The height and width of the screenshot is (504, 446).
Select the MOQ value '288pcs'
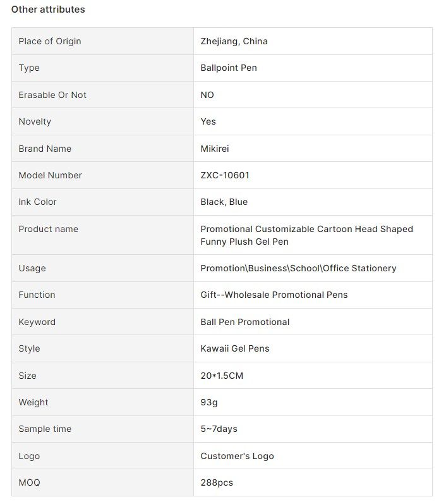click(217, 482)
